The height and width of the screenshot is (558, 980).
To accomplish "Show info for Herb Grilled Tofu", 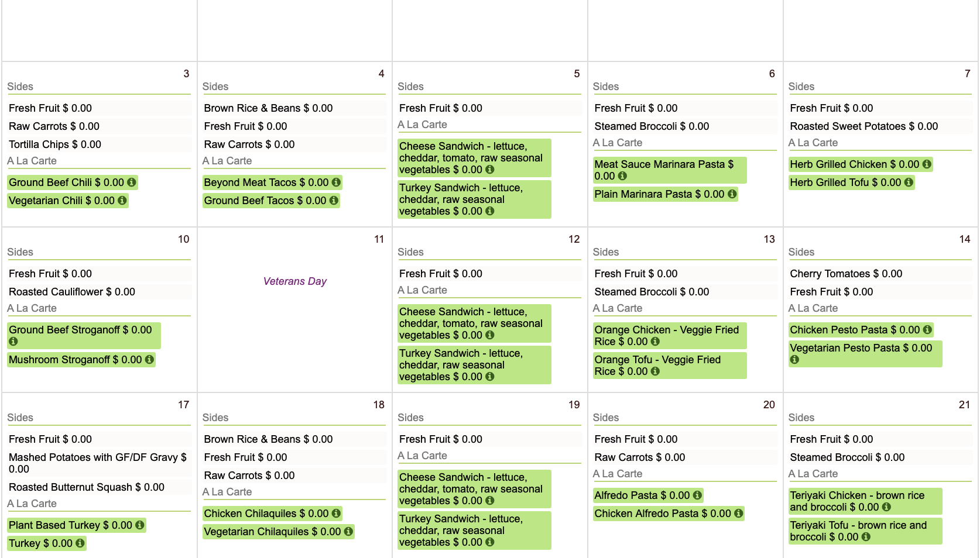I will (909, 182).
